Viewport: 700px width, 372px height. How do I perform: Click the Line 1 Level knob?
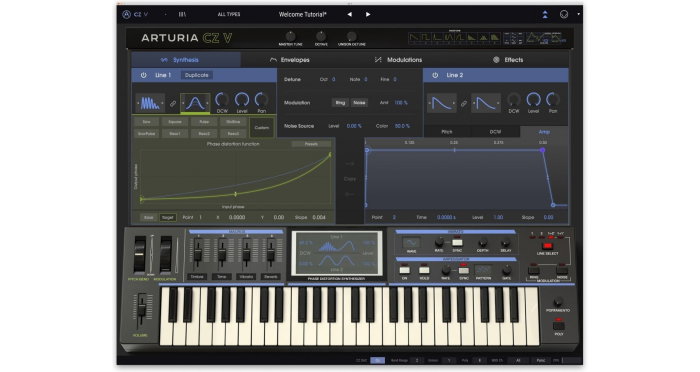242,100
